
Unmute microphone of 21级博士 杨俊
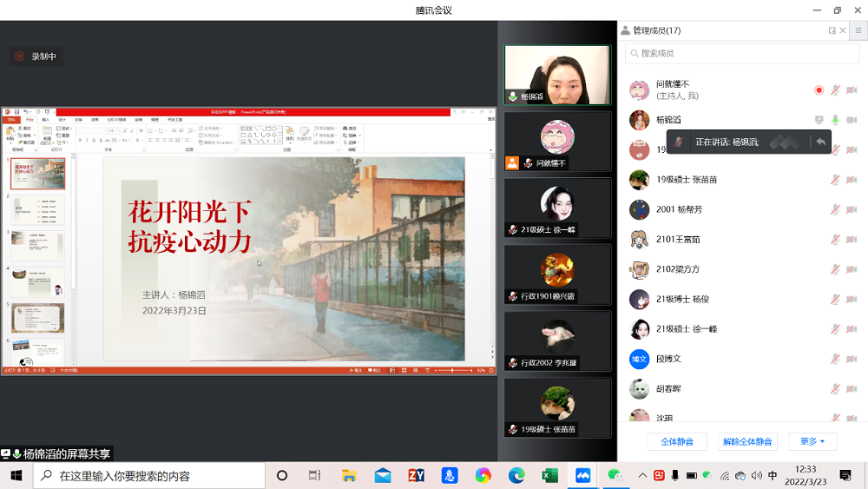[x=835, y=299]
